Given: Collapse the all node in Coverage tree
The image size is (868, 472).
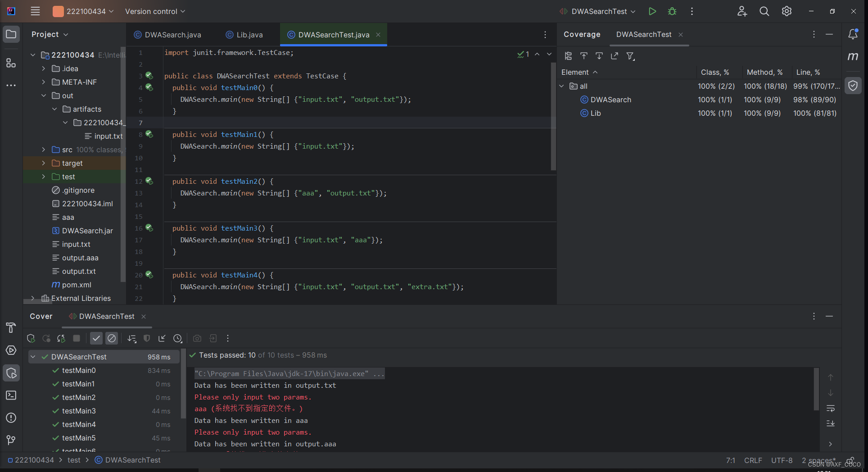Looking at the screenshot, I should 562,86.
